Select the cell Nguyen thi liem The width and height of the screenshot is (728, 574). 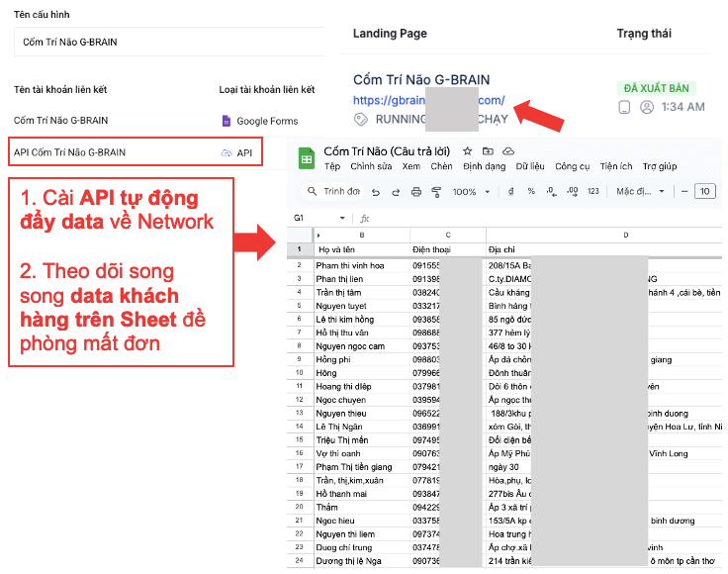coord(362,534)
